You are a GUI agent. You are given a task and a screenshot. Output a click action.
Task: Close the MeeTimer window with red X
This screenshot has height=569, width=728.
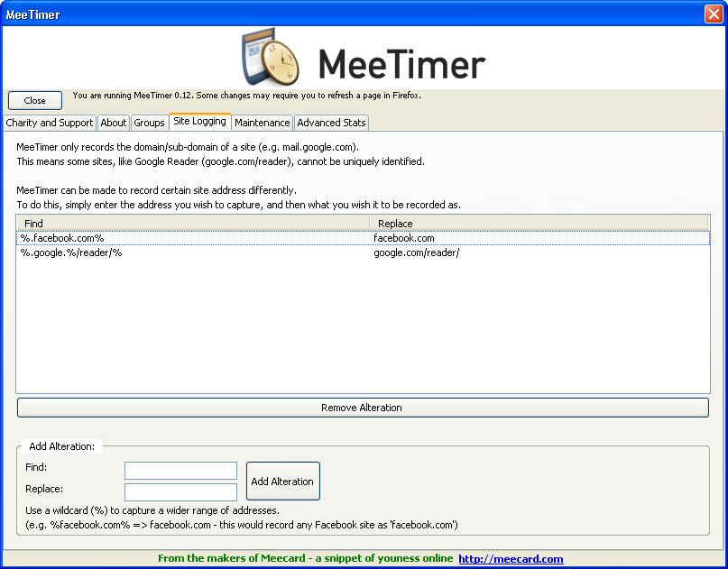point(714,14)
